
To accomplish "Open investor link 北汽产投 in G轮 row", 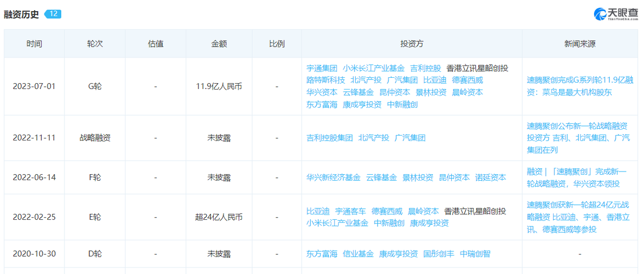I will pyautogui.click(x=366, y=80).
